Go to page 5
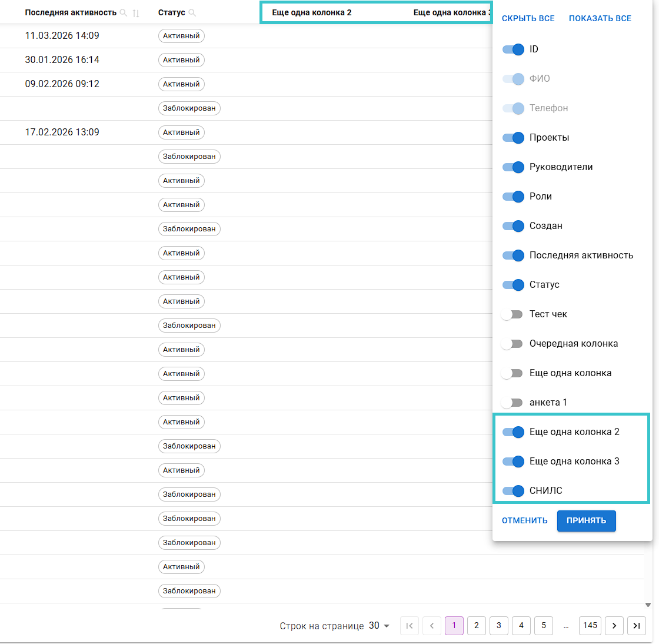The height and width of the screenshot is (644, 659). [544, 626]
